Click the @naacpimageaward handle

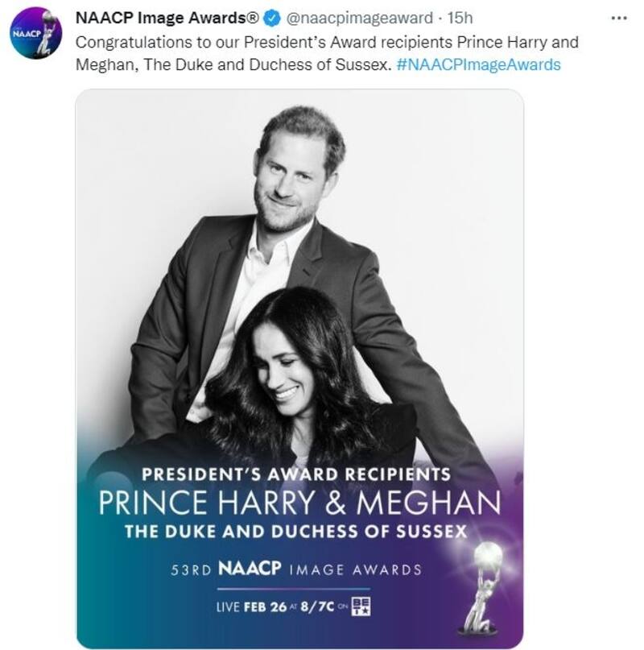pos(359,19)
